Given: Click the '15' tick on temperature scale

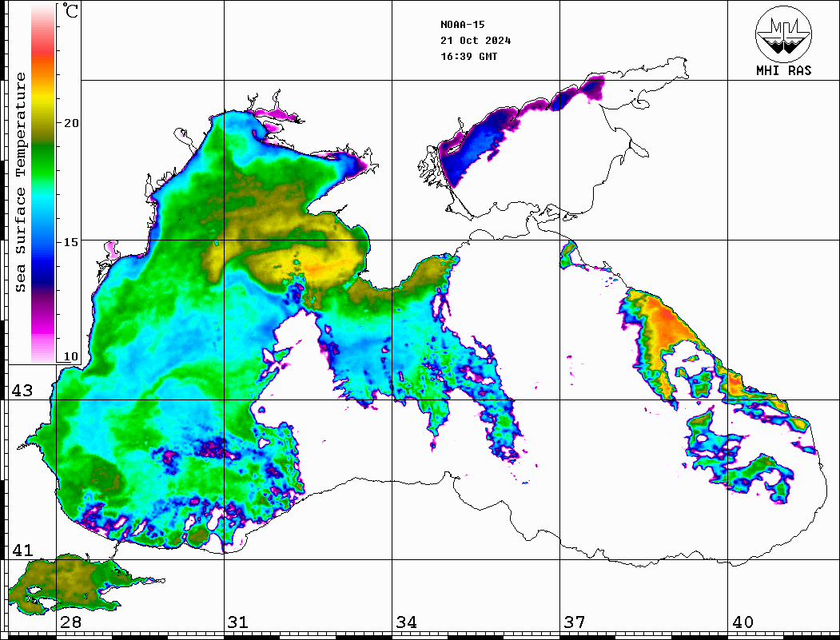Looking at the screenshot, I should click(71, 242).
